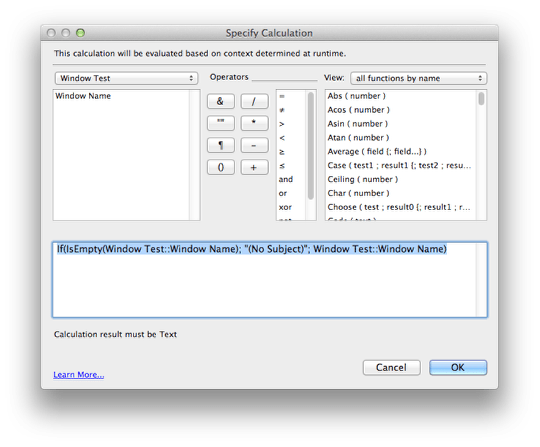Choose the equals comparison operator
540x447 pixels.
[x=282, y=96]
